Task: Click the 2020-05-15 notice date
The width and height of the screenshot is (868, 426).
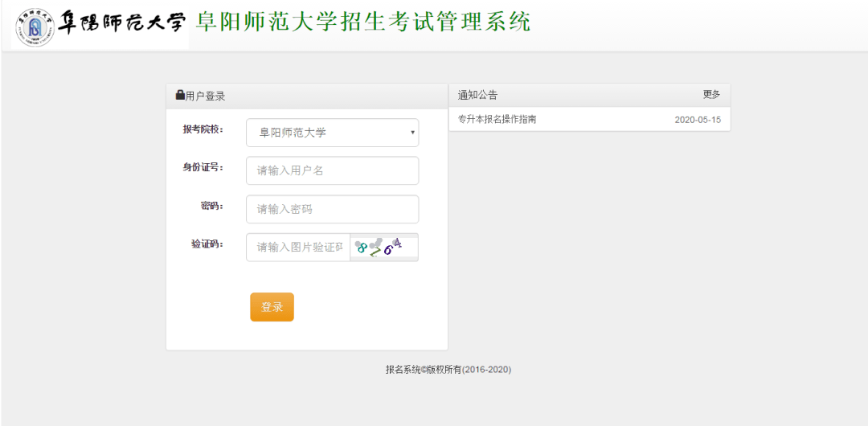Action: pyautogui.click(x=698, y=119)
